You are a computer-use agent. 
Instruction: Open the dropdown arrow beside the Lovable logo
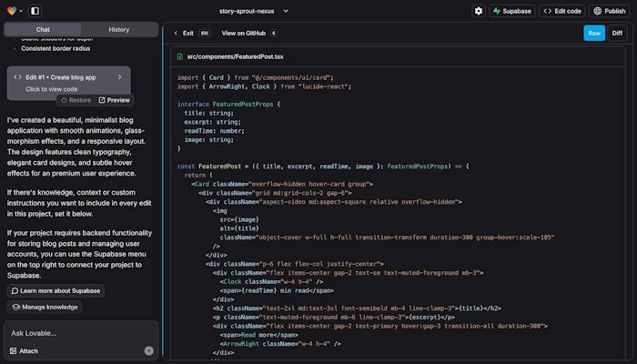pyautogui.click(x=21, y=11)
